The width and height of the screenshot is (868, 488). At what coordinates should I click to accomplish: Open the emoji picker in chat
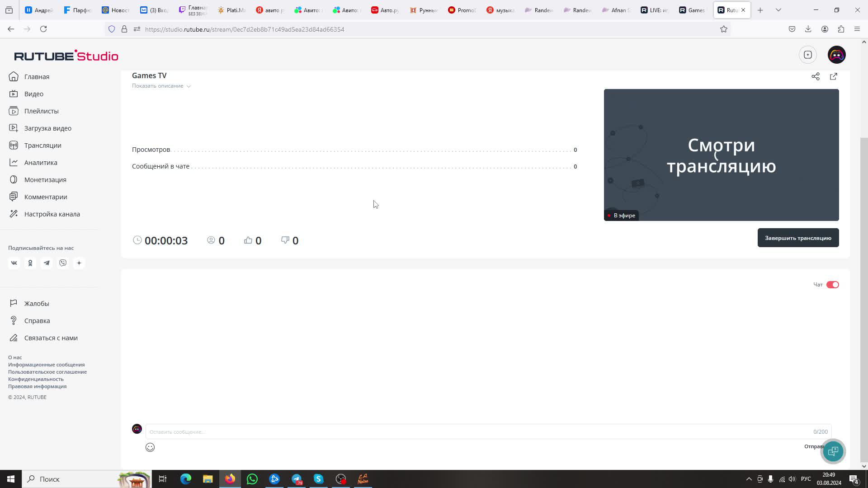coord(150,447)
